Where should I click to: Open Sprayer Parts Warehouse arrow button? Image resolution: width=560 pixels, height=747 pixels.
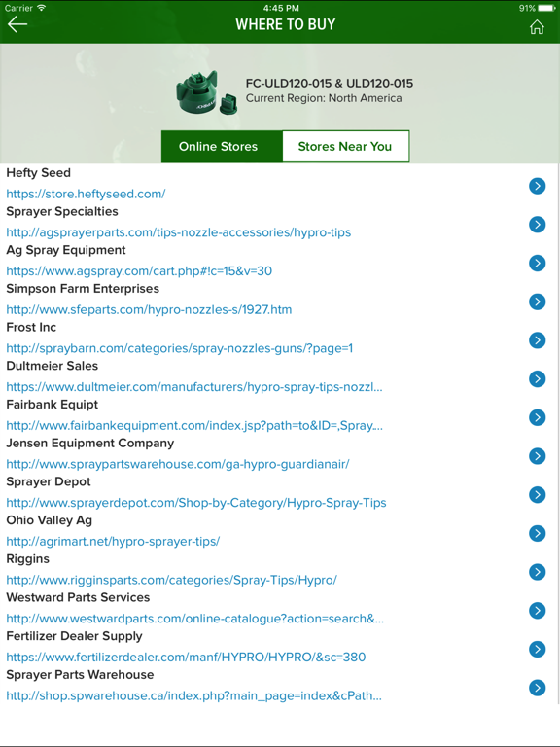[537, 688]
